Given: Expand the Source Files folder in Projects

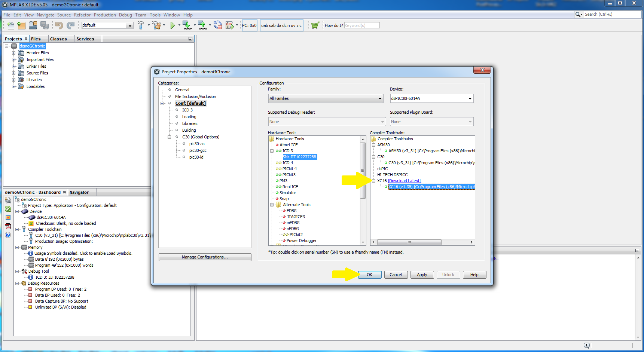Looking at the screenshot, I should tap(14, 73).
